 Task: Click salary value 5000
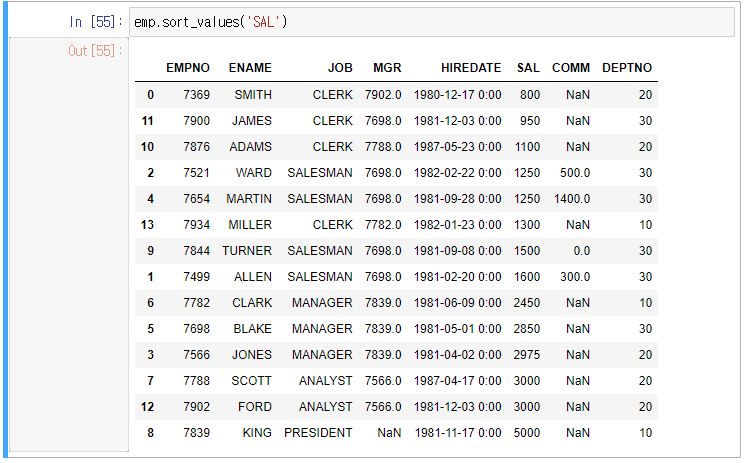point(526,433)
